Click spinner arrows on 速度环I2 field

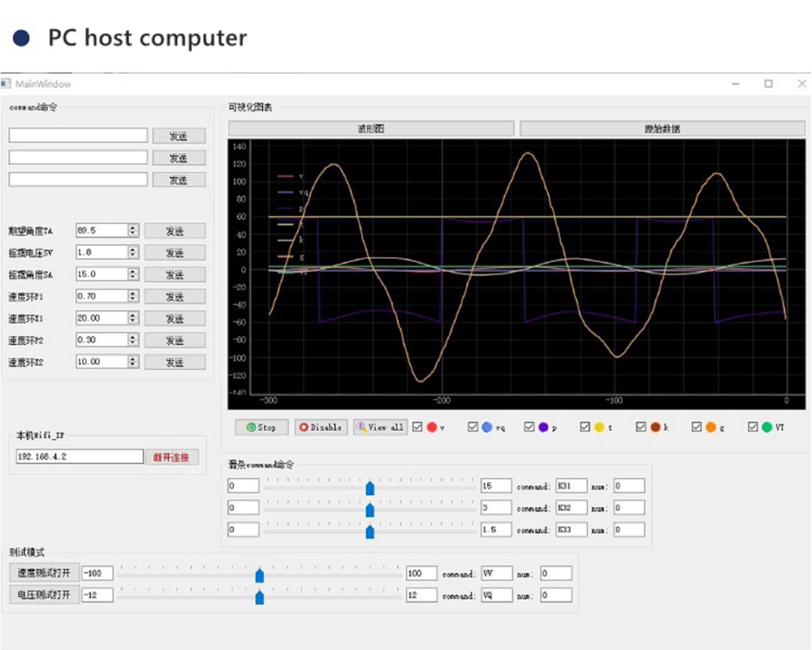(x=133, y=362)
